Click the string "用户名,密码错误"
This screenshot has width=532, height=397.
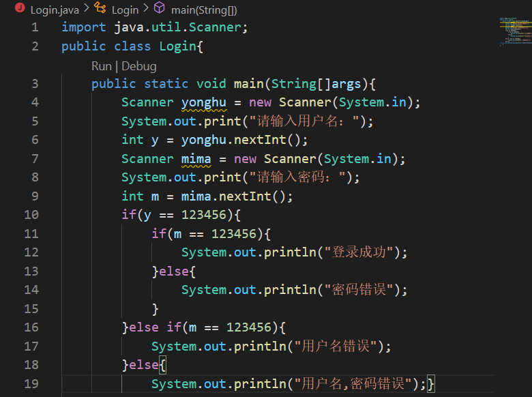[x=353, y=384]
